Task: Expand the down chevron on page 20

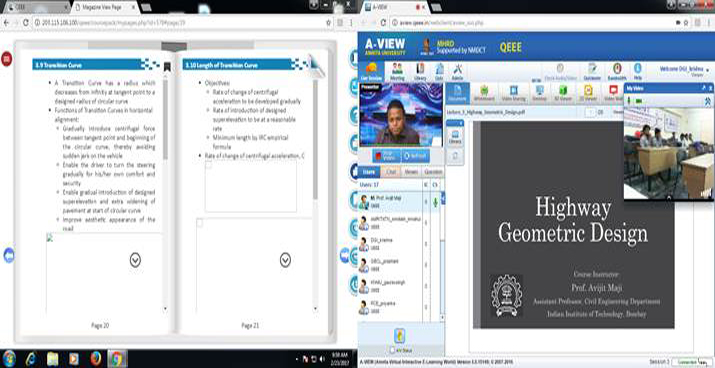Action: (x=135, y=260)
